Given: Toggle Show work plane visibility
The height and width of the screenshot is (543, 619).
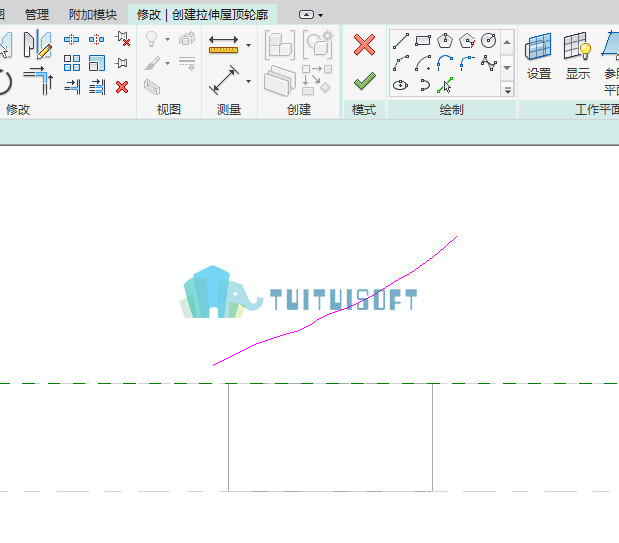Looking at the screenshot, I should (577, 56).
